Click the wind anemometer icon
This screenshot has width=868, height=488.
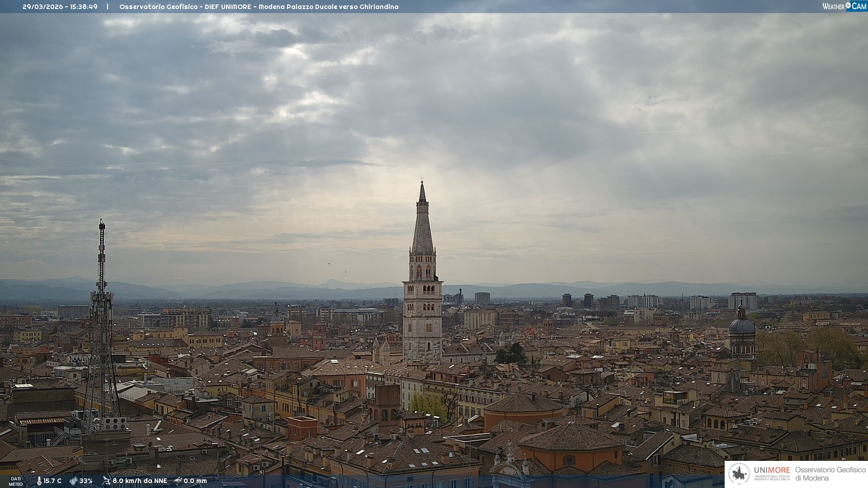point(106,481)
